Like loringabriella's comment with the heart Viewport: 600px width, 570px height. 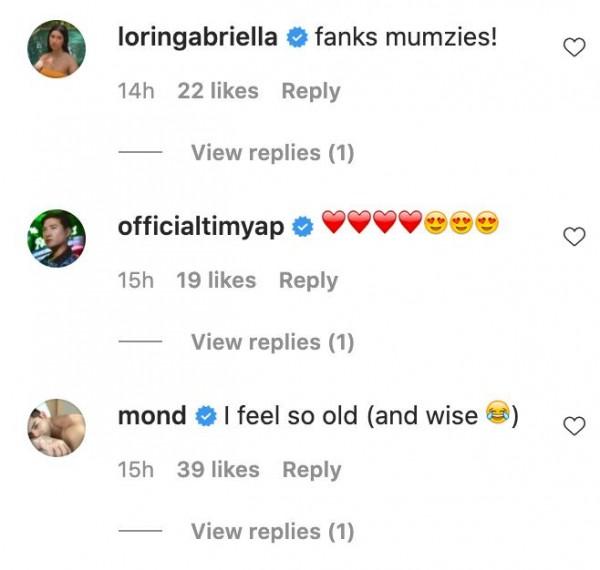(x=574, y=47)
